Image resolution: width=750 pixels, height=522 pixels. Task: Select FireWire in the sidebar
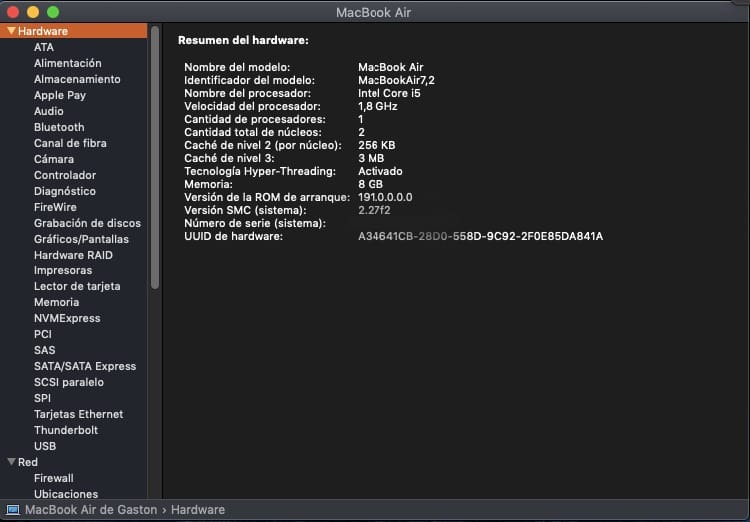[x=55, y=207]
